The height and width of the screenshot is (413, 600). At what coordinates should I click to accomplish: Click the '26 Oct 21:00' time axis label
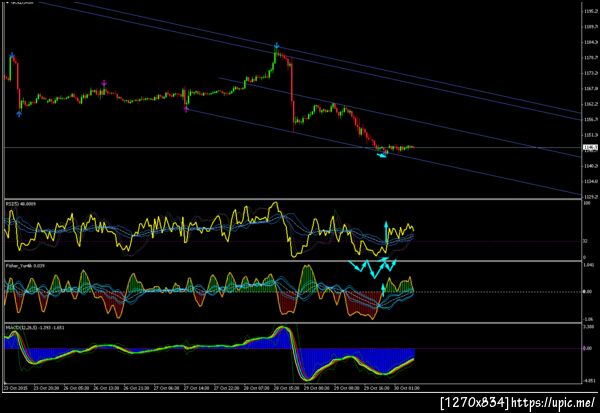click(136, 388)
